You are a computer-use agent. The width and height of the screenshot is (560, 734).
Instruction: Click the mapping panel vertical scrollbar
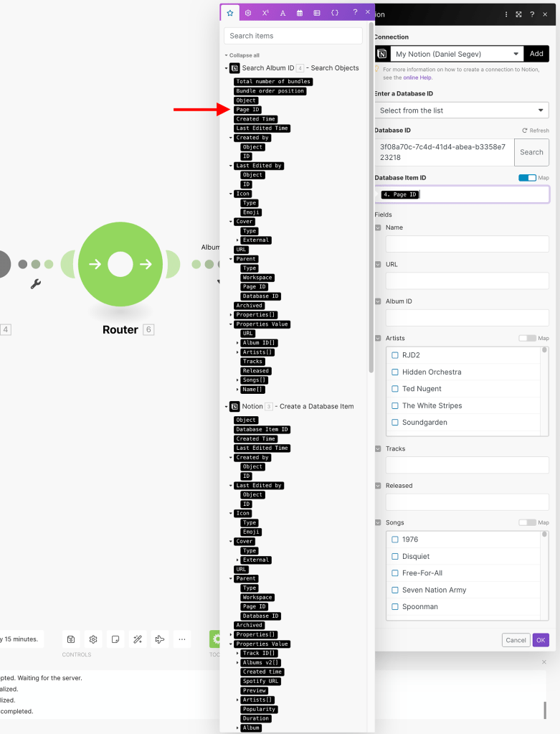[371, 197]
